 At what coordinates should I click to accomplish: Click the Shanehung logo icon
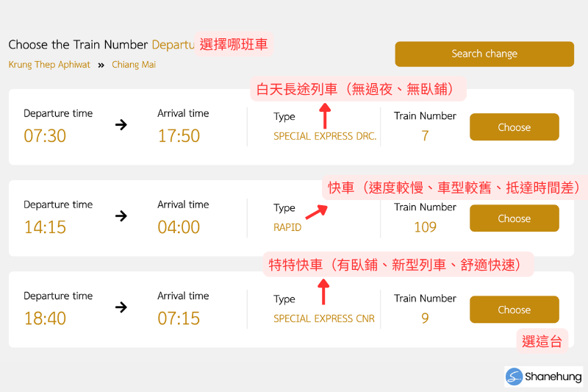tap(514, 377)
